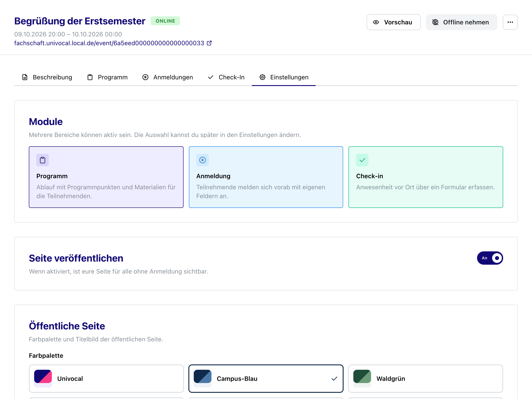Open the Anmeldungen tab
This screenshot has width=532, height=399.
click(x=168, y=77)
